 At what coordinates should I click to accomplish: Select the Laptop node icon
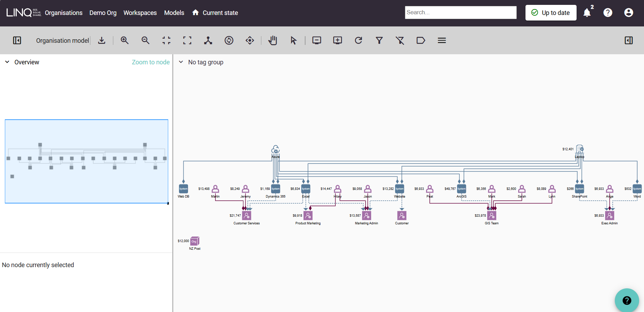(x=580, y=149)
